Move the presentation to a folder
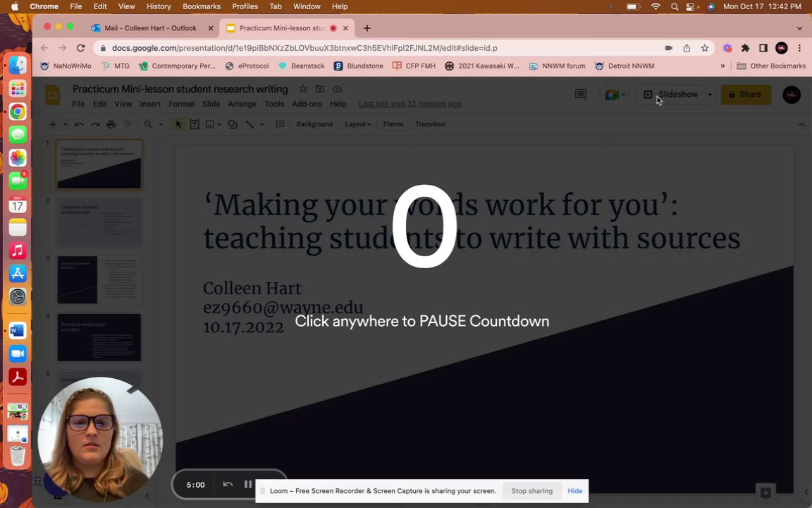812x508 pixels. coord(320,89)
